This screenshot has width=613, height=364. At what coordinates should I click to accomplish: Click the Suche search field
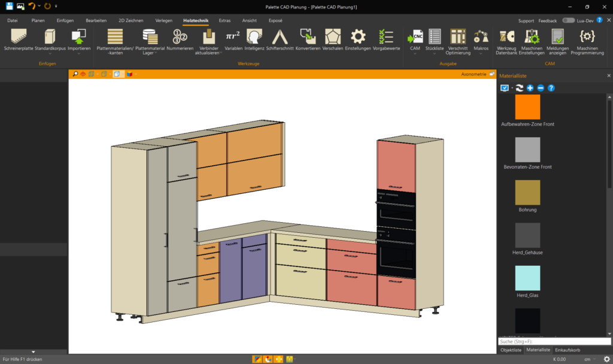coord(554,341)
